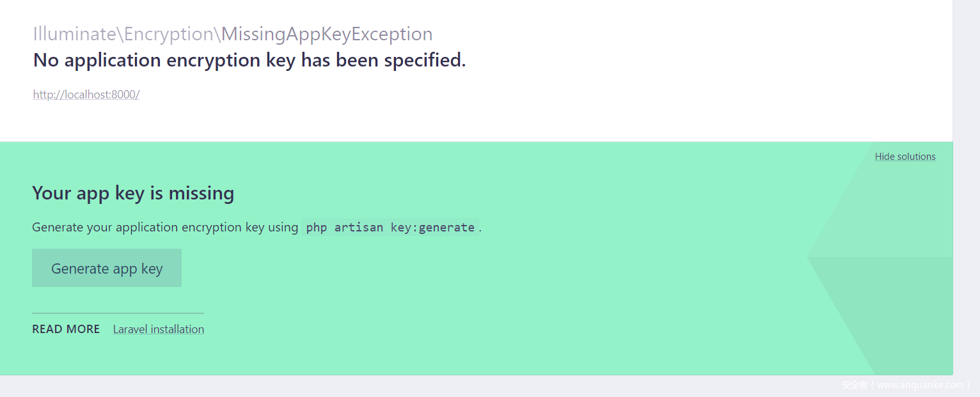980x397 pixels.
Task: Click the Encryption namespace segment
Action: coord(169,34)
